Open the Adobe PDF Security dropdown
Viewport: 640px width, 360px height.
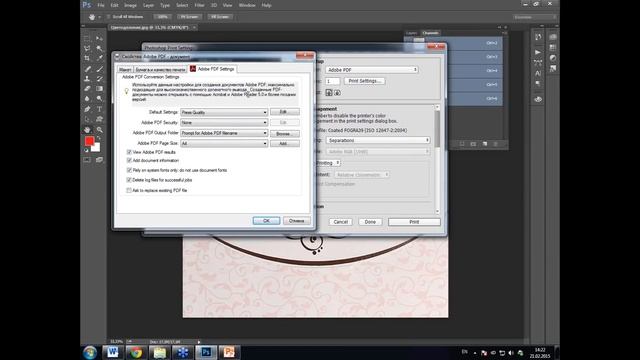224,122
